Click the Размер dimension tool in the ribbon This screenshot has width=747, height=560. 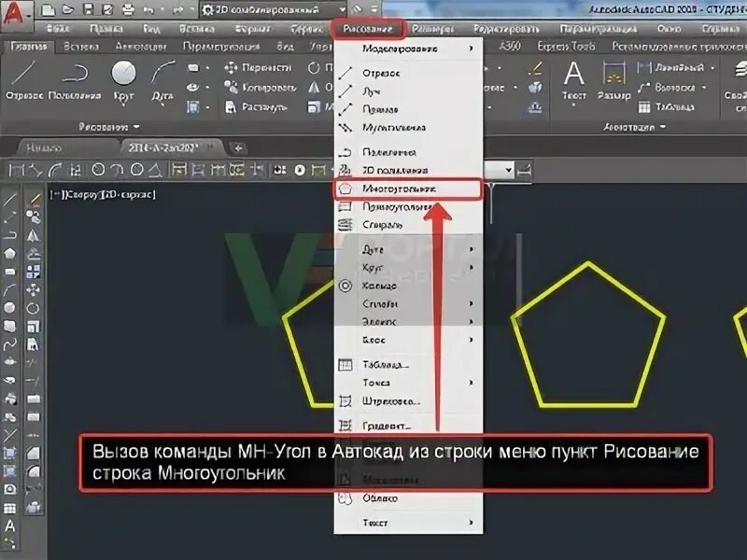tap(614, 81)
